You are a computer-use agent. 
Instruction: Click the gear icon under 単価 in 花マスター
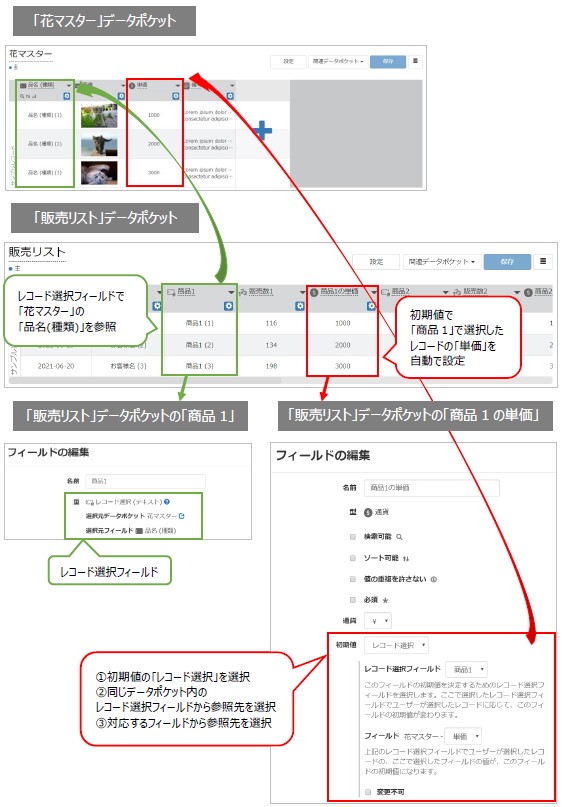(175, 96)
